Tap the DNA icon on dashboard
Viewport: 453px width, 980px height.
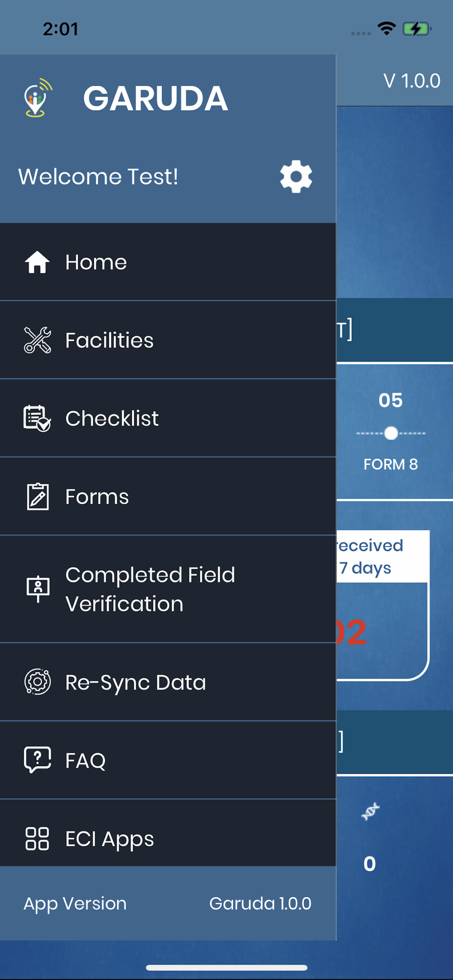(x=370, y=811)
